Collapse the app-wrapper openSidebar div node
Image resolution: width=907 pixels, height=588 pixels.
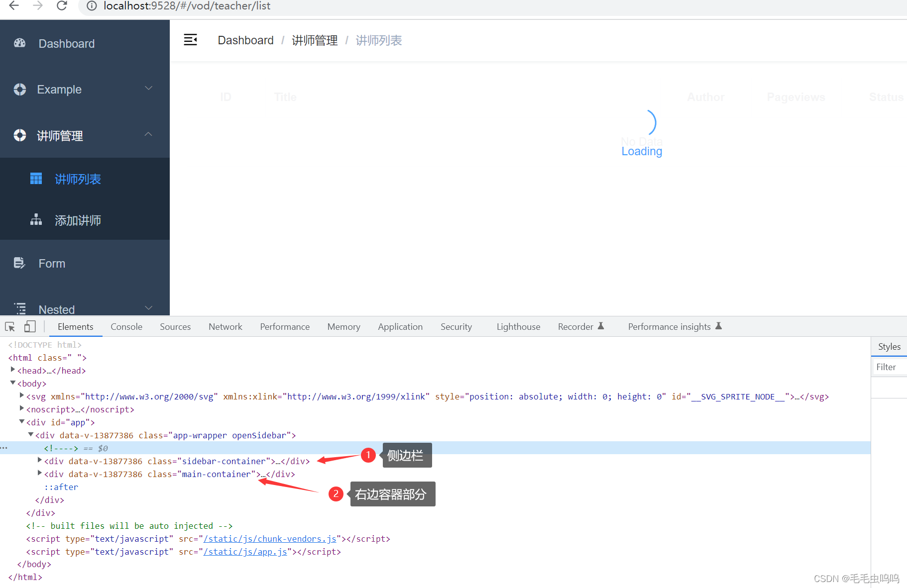pyautogui.click(x=31, y=435)
